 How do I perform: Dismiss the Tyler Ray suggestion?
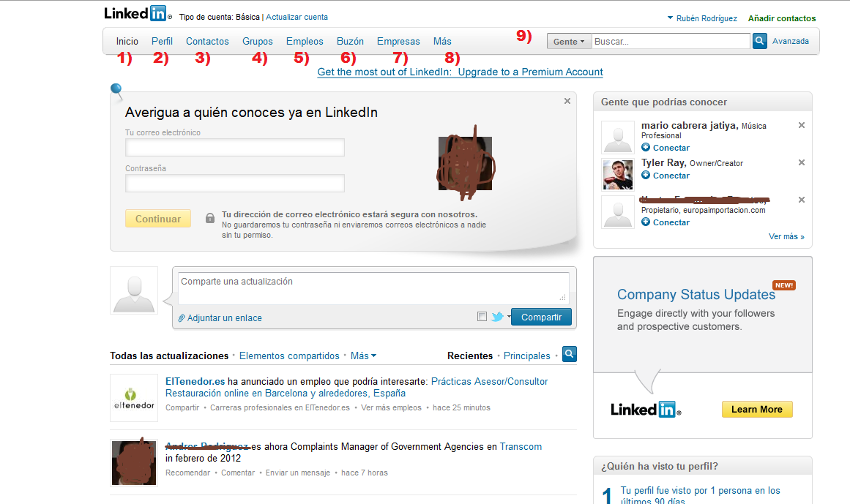[801, 162]
